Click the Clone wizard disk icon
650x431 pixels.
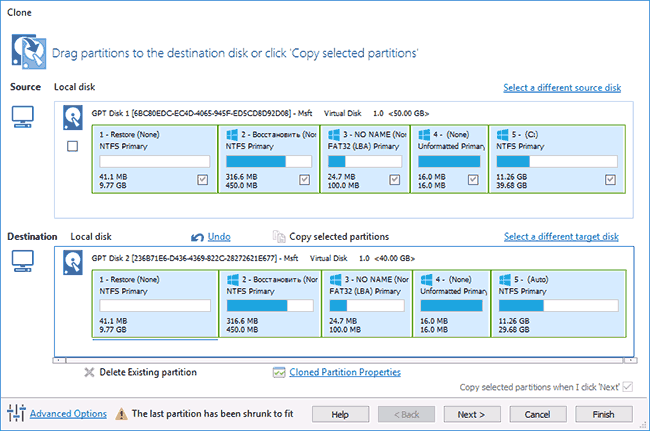click(x=29, y=52)
